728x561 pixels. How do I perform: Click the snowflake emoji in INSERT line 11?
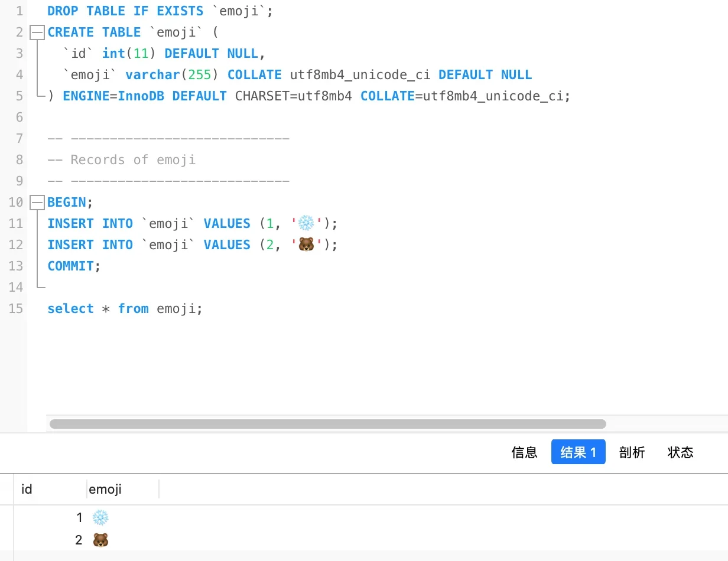point(306,224)
